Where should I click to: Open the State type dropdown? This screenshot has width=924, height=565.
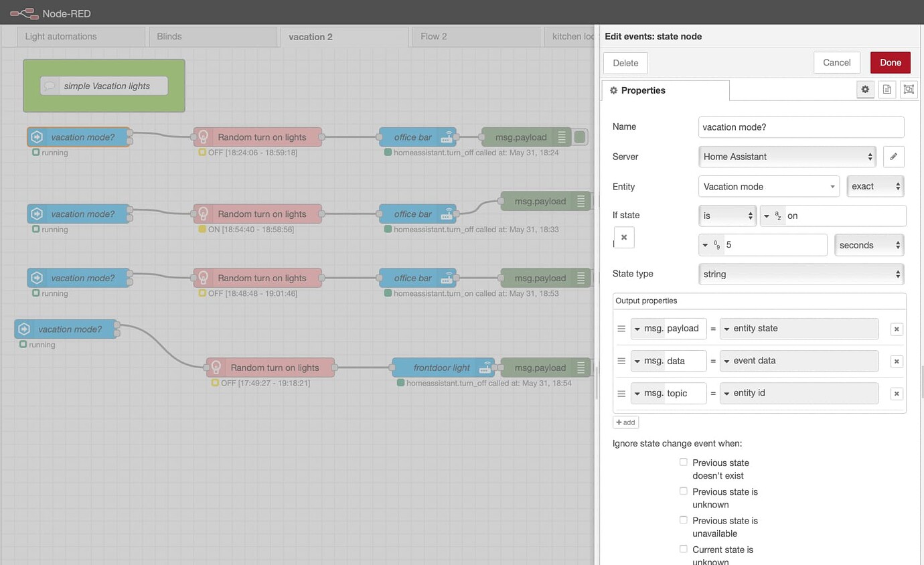coord(801,274)
